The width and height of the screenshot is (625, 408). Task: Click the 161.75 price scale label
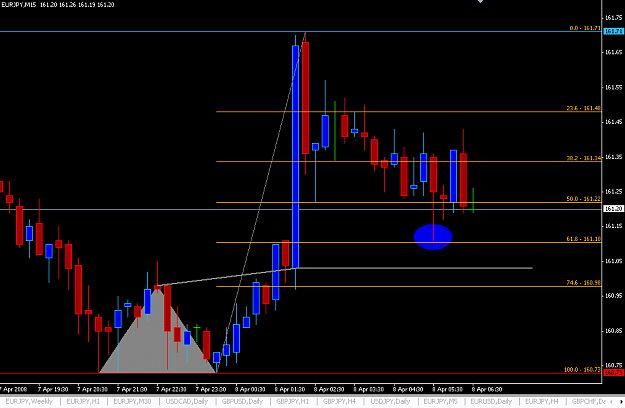click(613, 18)
